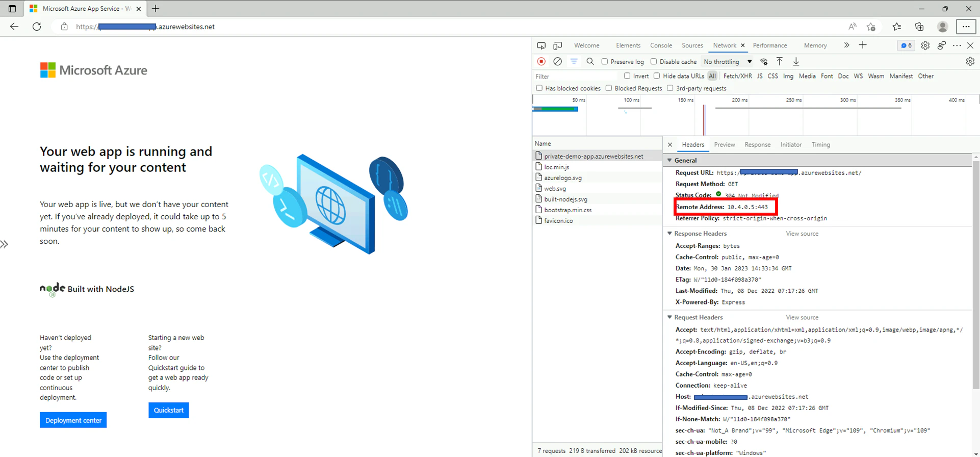Open the Preview tab of request details
This screenshot has width=980, height=457.
tap(725, 145)
